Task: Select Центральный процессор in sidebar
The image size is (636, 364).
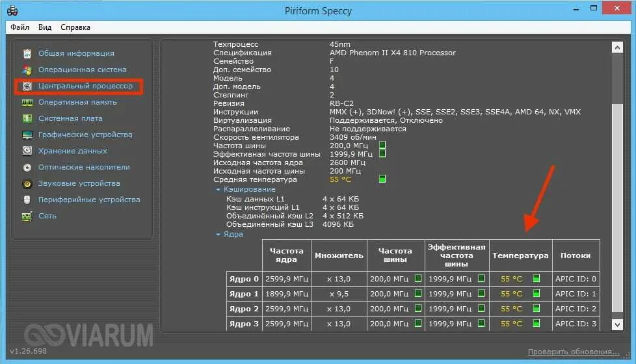Action: tap(85, 86)
